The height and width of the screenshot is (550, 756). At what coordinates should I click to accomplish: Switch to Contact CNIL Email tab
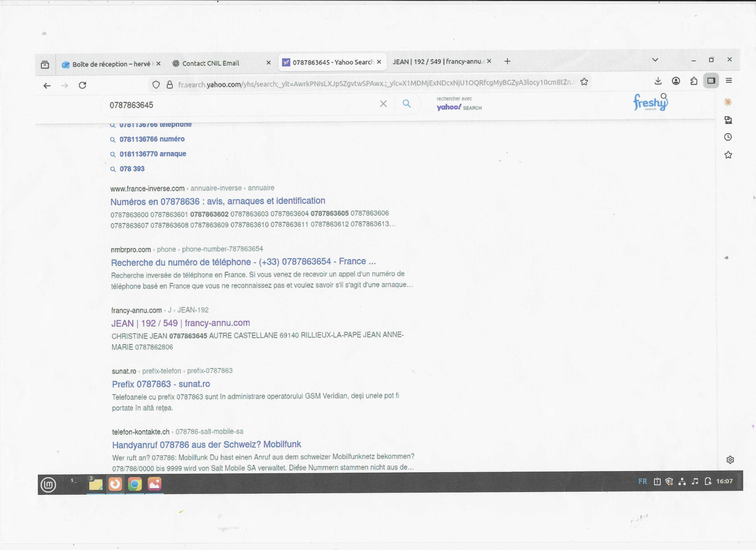click(x=210, y=63)
